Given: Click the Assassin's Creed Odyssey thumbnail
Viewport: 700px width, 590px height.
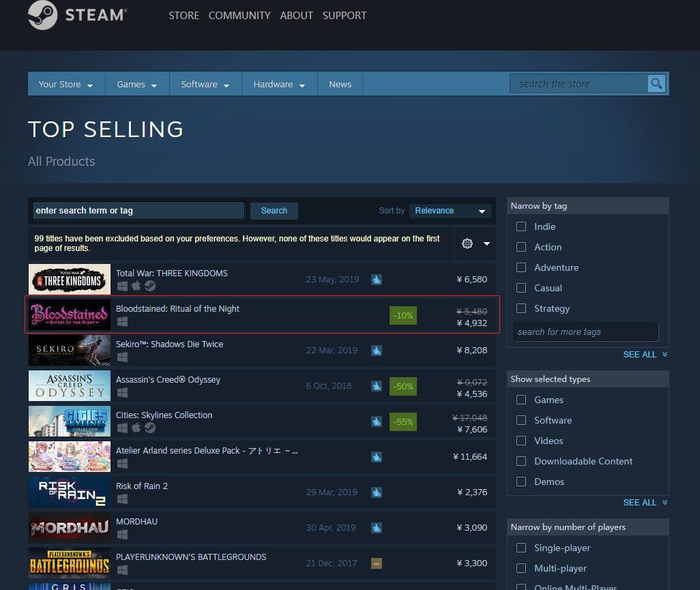Looking at the screenshot, I should [70, 385].
